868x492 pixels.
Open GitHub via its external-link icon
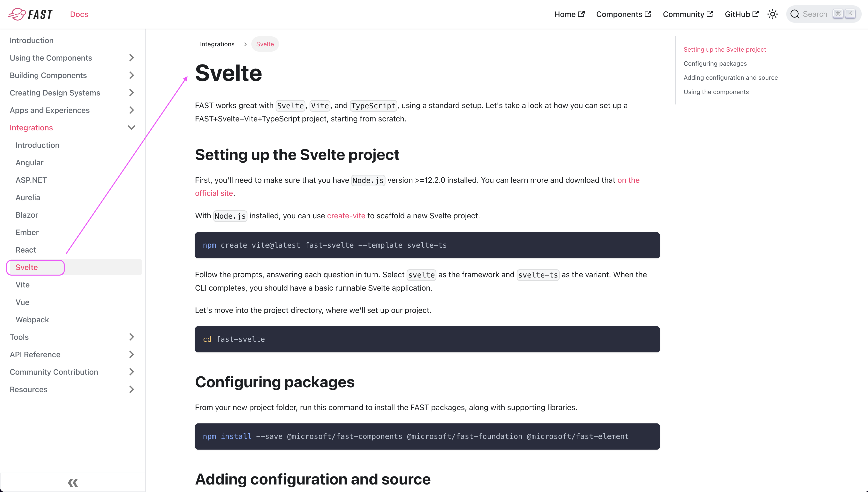point(756,14)
